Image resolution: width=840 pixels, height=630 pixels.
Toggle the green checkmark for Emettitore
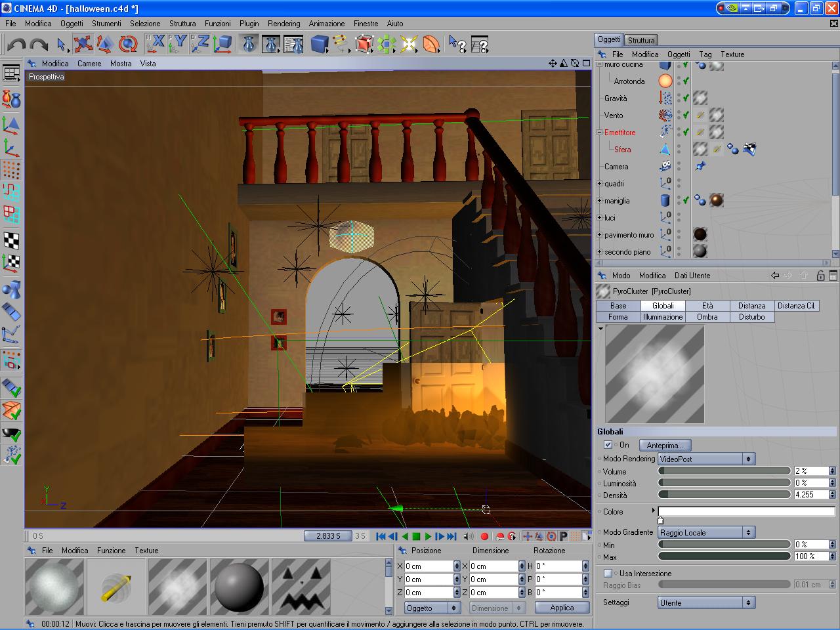coord(686,132)
